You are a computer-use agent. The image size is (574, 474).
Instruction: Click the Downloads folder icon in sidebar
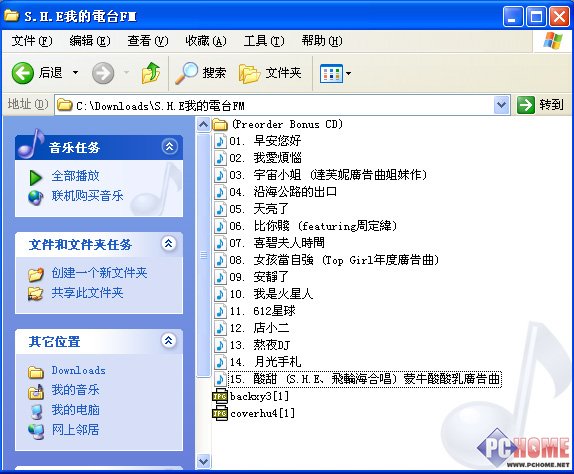click(x=36, y=372)
